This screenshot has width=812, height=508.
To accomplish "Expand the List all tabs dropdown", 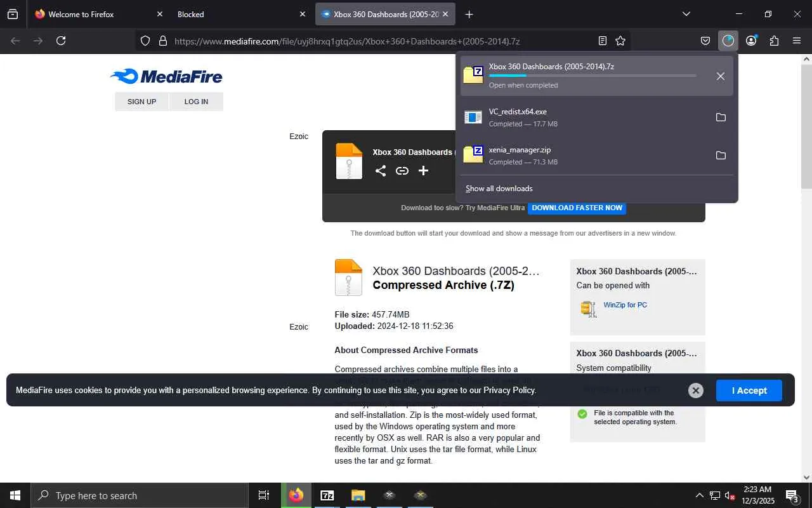I will pos(686,14).
